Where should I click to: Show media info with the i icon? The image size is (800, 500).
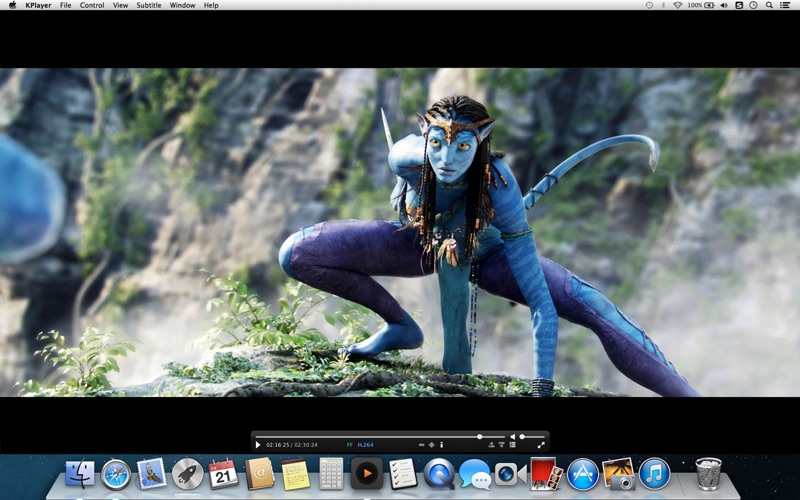[x=441, y=445]
